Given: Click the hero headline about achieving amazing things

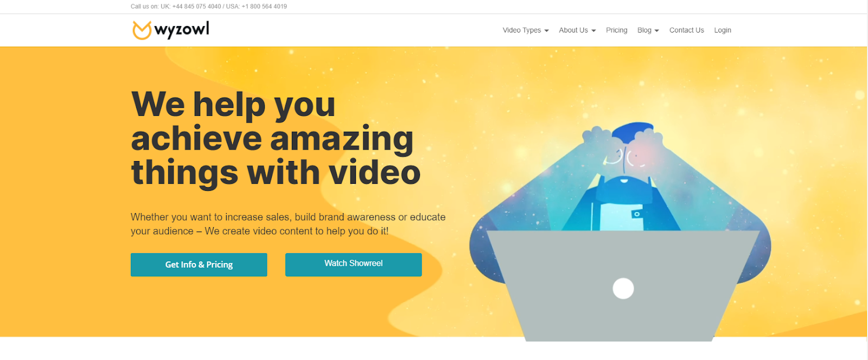Looking at the screenshot, I should [x=276, y=138].
